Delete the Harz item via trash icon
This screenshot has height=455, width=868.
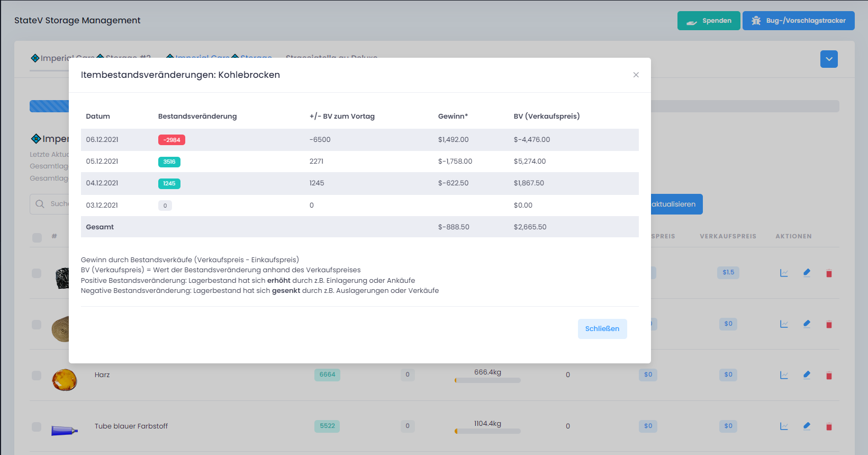[829, 376]
